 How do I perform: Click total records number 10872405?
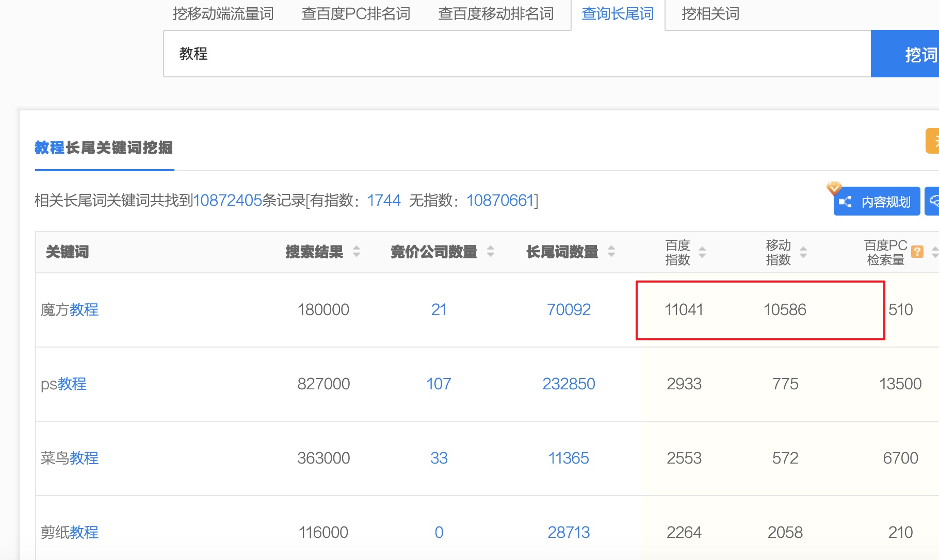[x=228, y=200]
